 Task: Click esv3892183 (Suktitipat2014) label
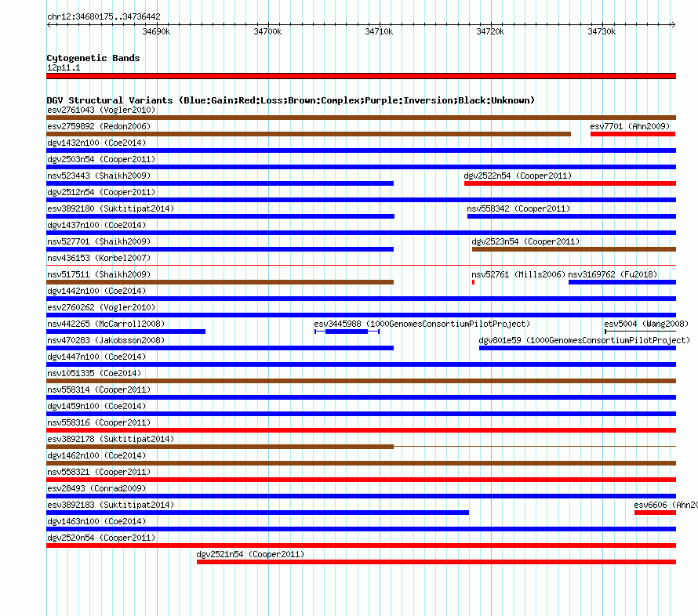click(111, 505)
